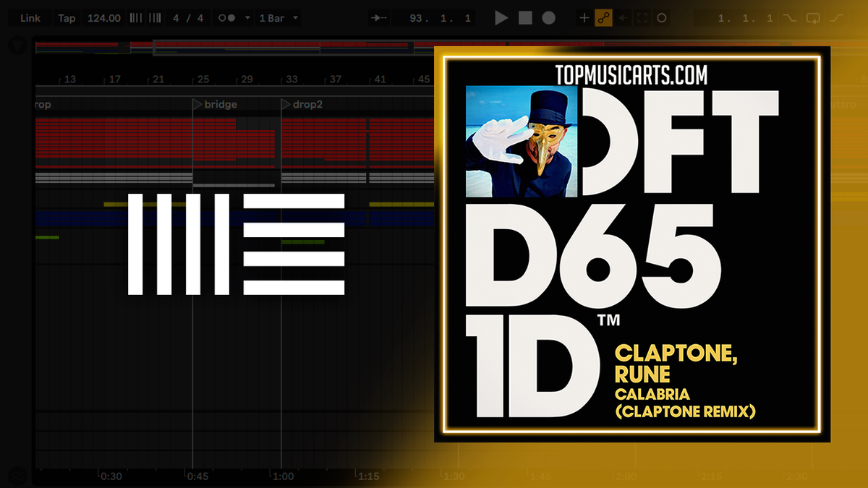Enable the Draw Mode circle toggle
Screen dimensions: 868x488
coord(661,17)
